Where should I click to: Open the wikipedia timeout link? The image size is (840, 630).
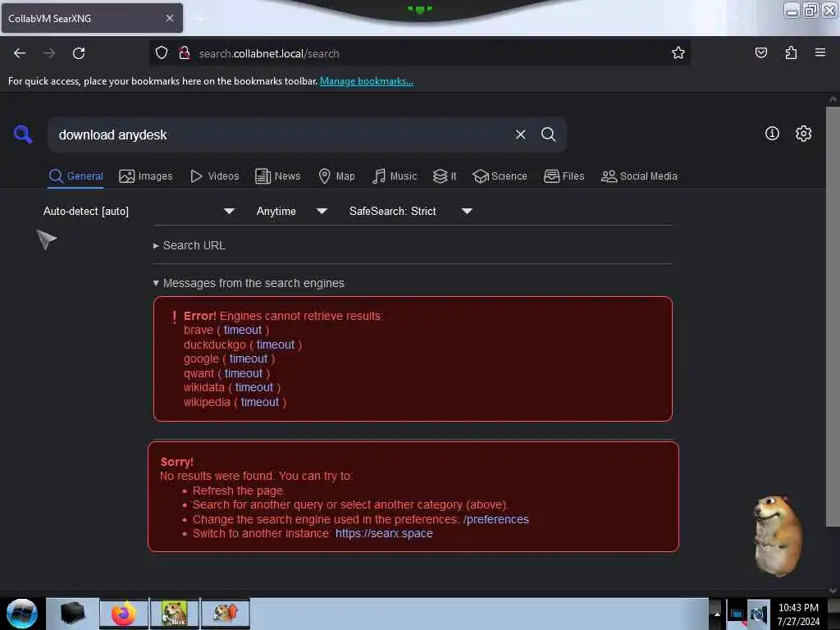260,402
